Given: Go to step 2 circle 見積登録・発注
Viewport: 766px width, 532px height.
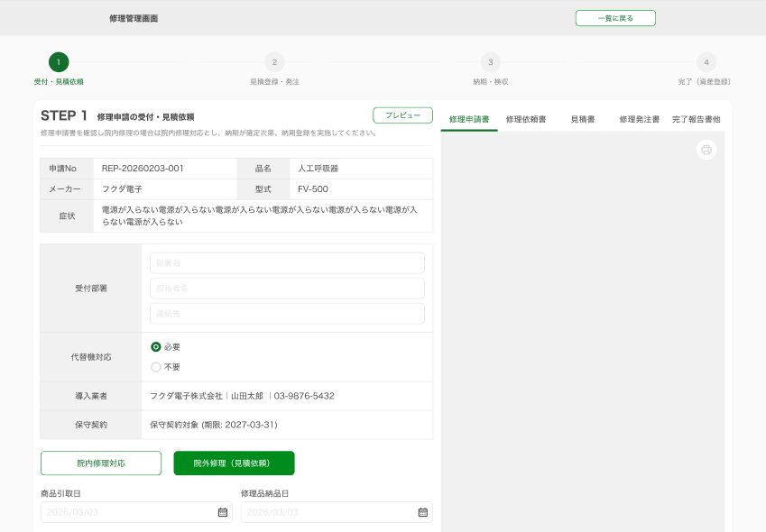Looking at the screenshot, I should [x=274, y=62].
